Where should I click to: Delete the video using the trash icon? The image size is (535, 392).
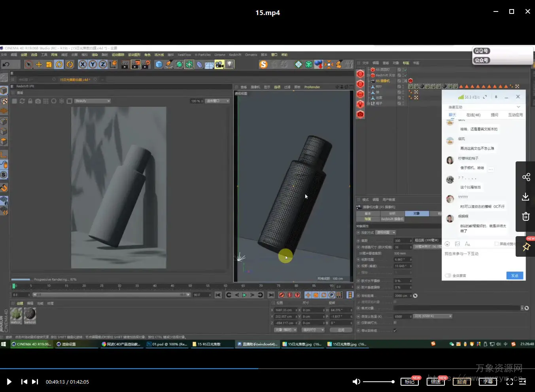[526, 216]
